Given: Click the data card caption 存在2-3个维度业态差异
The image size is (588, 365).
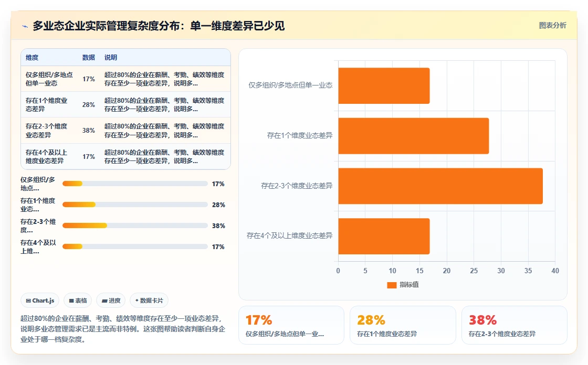Looking at the screenshot, I should [x=502, y=334].
